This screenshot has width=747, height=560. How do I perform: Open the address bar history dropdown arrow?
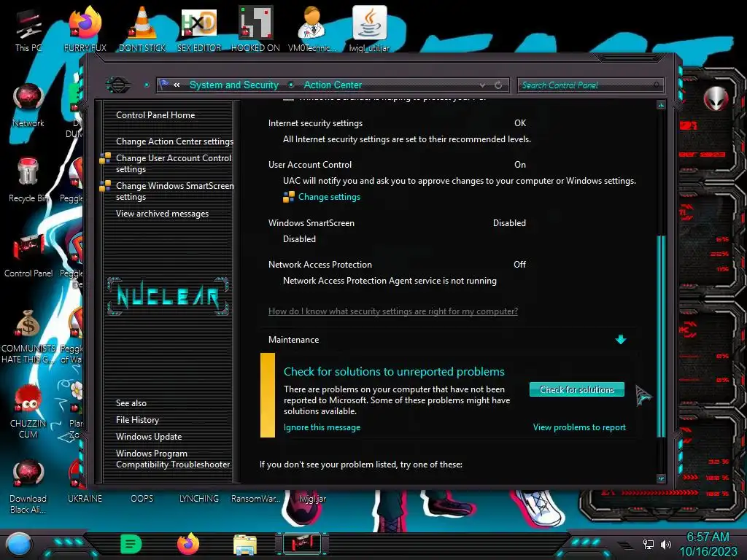click(483, 85)
